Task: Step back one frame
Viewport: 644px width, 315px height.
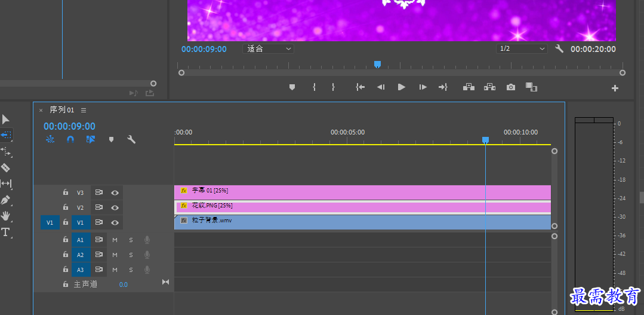Action: coord(381,87)
